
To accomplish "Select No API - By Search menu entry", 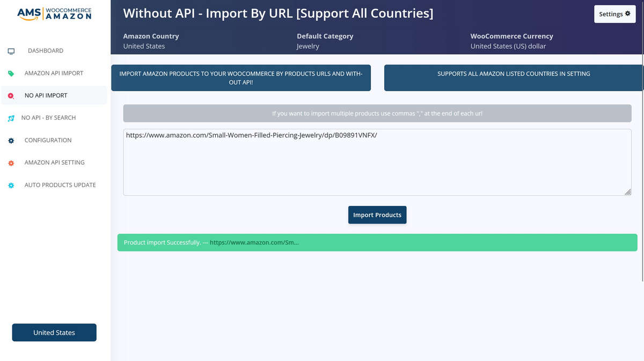I will click(x=48, y=117).
